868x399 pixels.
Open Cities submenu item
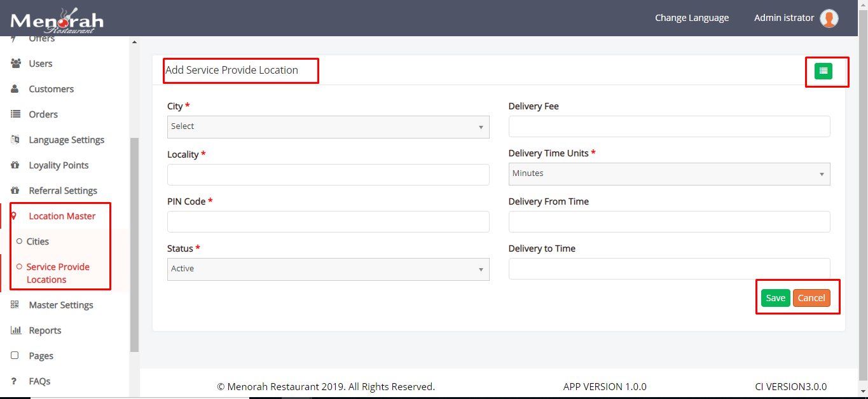point(38,241)
